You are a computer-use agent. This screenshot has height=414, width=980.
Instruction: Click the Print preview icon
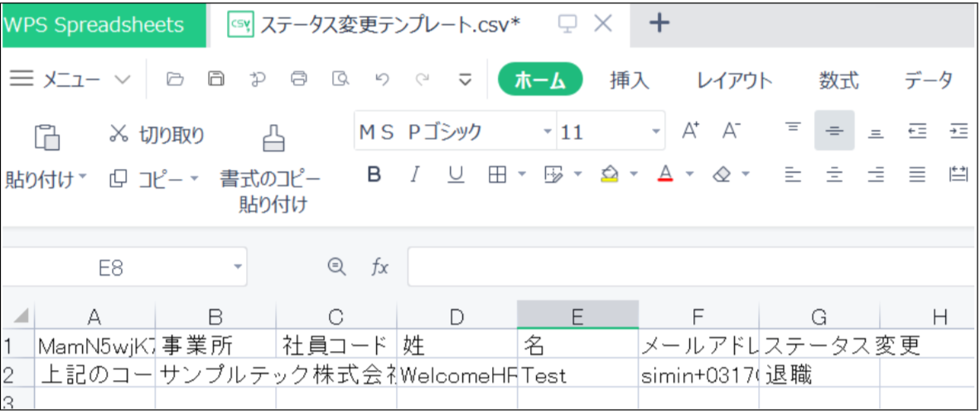[x=340, y=79]
